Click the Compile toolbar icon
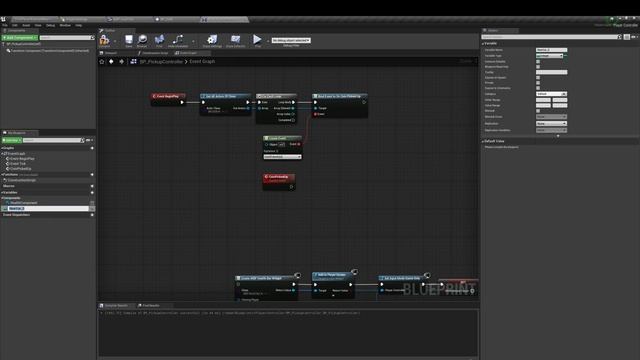 pyautogui.click(x=104, y=40)
